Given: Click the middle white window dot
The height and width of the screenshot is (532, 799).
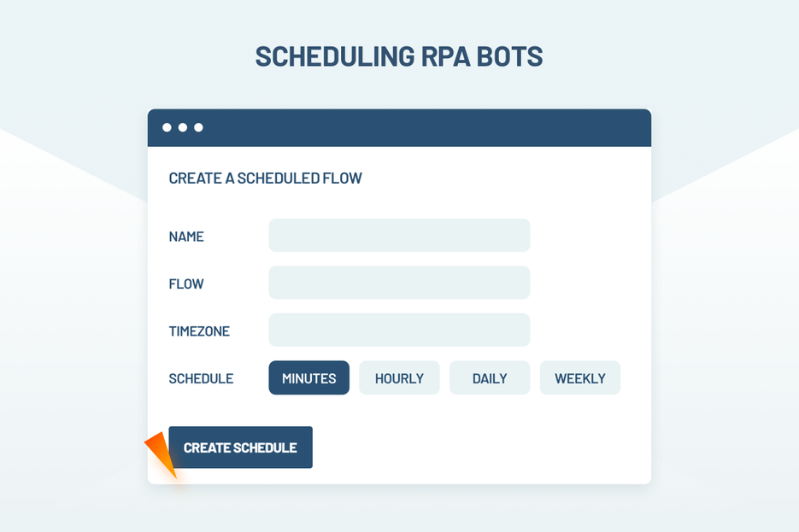Looking at the screenshot, I should pos(183,128).
